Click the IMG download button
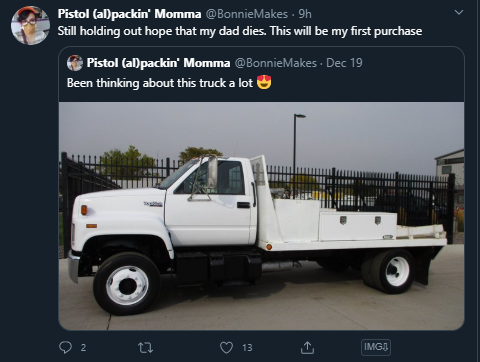The width and height of the screenshot is (480, 362). pyautogui.click(x=376, y=347)
